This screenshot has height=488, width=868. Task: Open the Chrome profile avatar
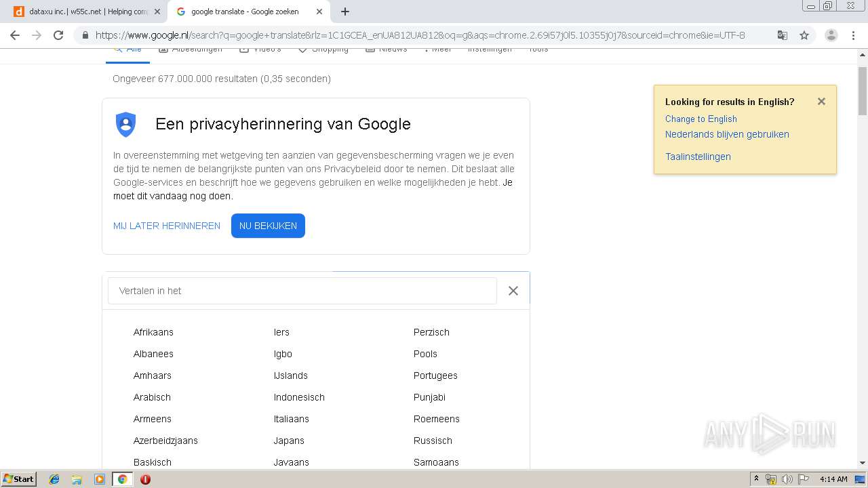(831, 35)
